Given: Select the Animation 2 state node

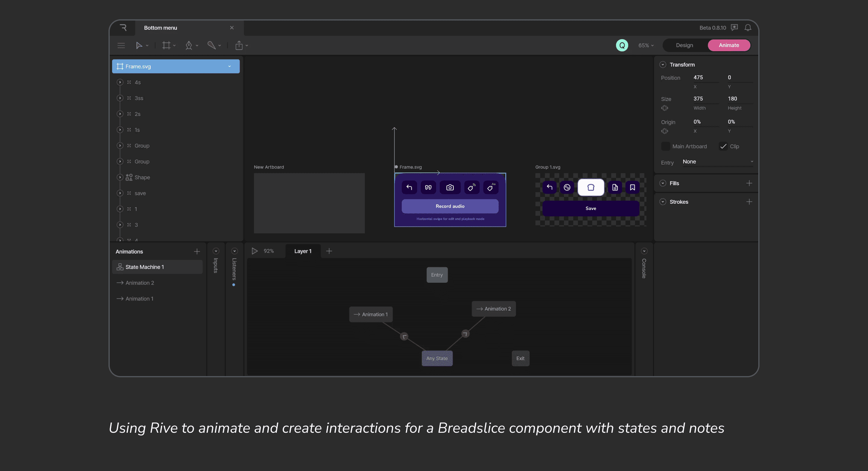Looking at the screenshot, I should [494, 309].
